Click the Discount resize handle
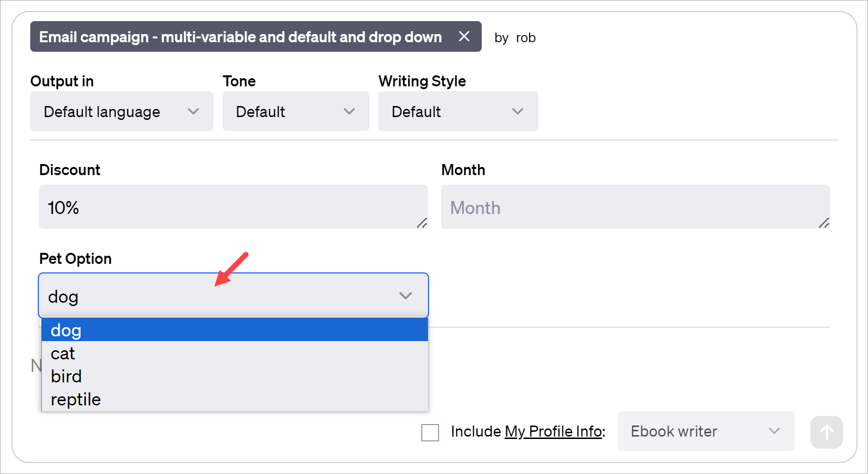The height and width of the screenshot is (474, 868). [422, 223]
